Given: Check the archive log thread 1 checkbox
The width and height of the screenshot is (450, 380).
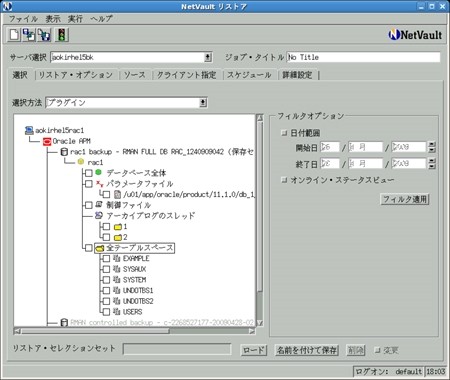Looking at the screenshot, I should point(106,227).
